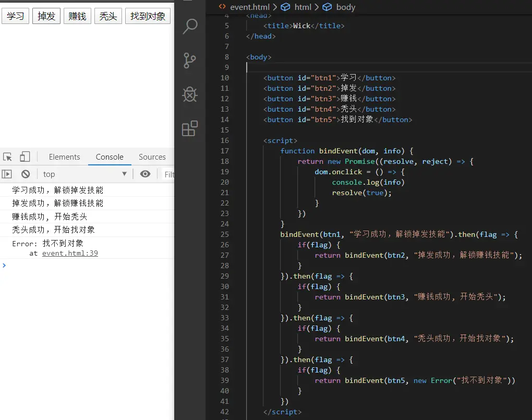Screen dimensions: 532x420
Task: Focus the console Filter field
Action: [168, 174]
